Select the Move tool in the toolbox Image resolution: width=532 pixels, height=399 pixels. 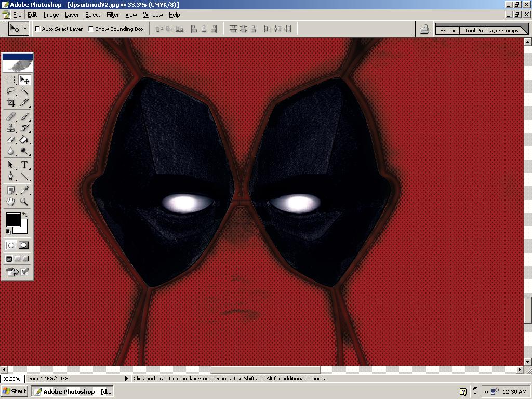pyautogui.click(x=25, y=79)
